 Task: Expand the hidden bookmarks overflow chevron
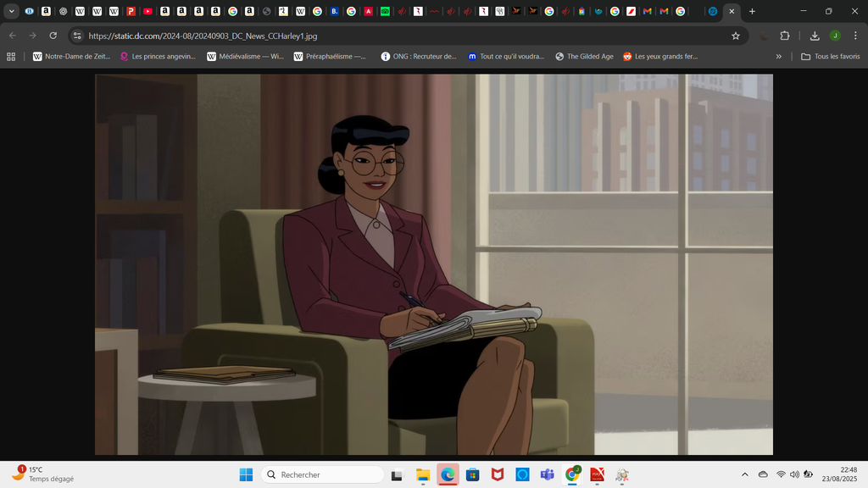[778, 57]
